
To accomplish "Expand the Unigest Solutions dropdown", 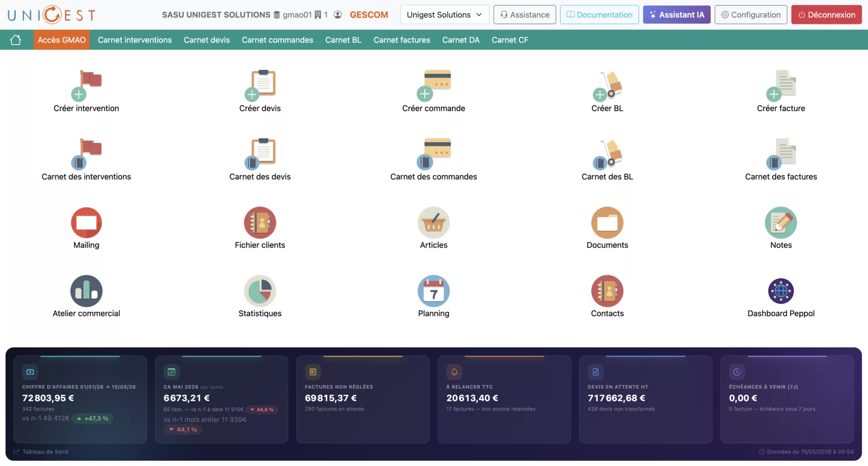I will pos(444,15).
